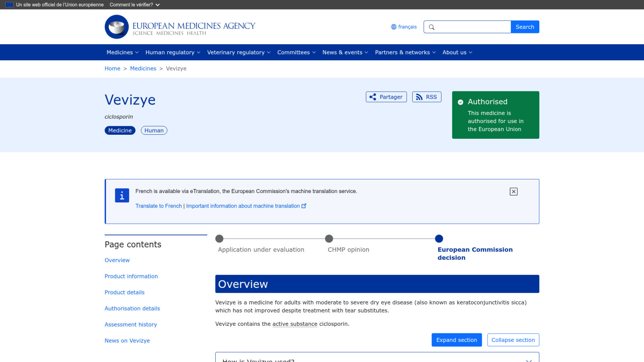Click Translate to French link

point(159,206)
